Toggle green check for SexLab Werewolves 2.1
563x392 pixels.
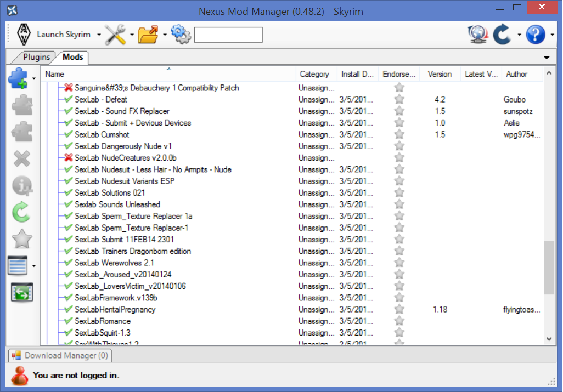[x=69, y=263]
